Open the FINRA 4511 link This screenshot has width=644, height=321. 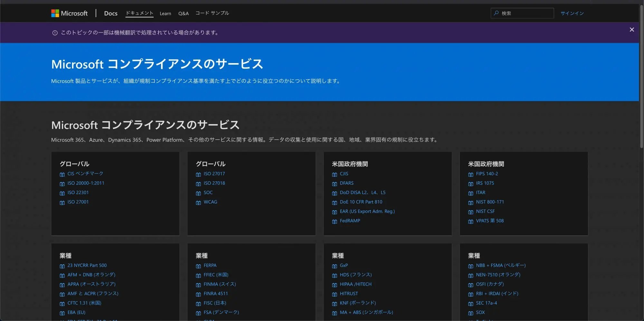coord(216,293)
